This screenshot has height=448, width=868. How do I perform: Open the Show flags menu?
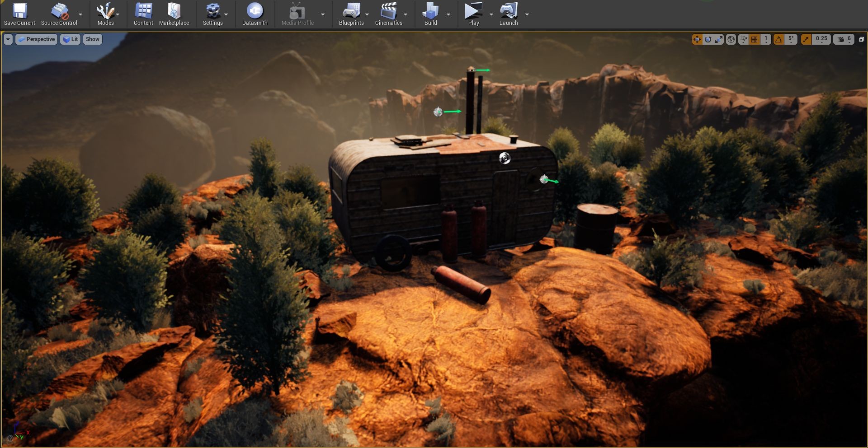click(x=92, y=39)
